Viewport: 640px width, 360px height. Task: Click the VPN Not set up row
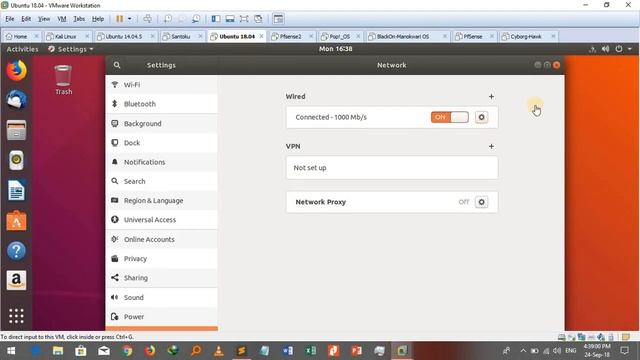(x=392, y=167)
